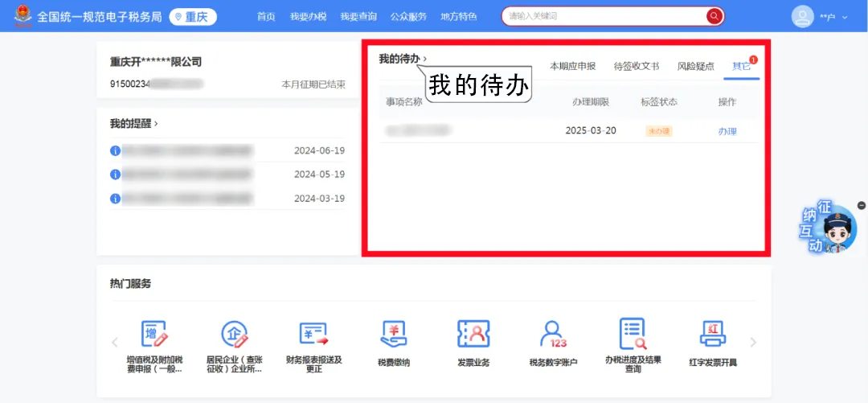Open 居民企业企业所得税 service icon
Viewport: 868px width, 403px height.
click(x=234, y=335)
